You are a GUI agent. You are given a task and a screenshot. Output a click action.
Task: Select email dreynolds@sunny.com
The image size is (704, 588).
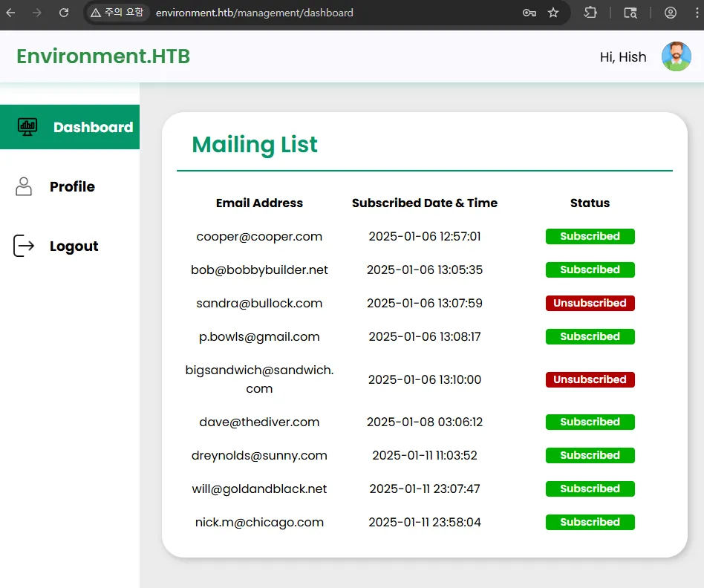pos(259,456)
